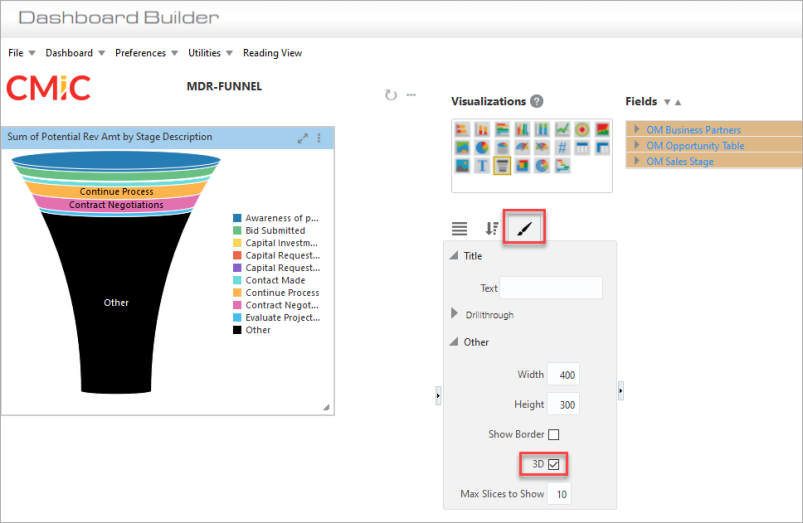Select the funnel chart visualization icon
803x523 pixels.
pos(502,166)
